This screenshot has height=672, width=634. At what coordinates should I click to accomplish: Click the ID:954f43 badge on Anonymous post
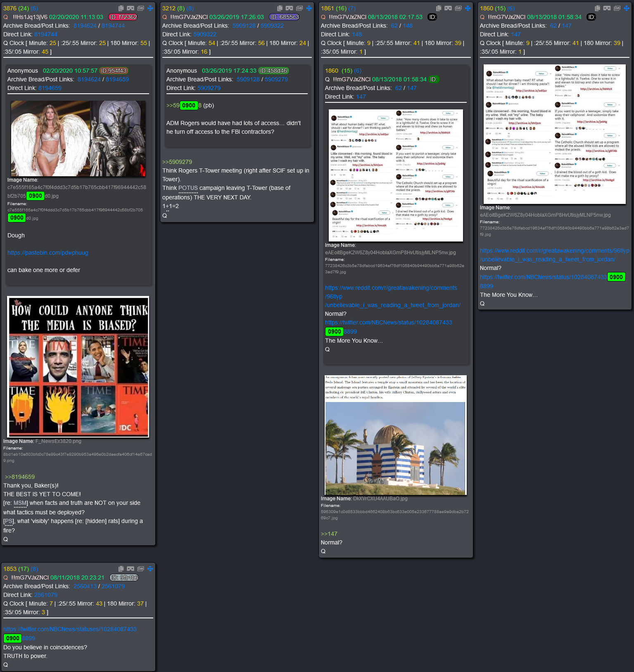click(x=114, y=71)
